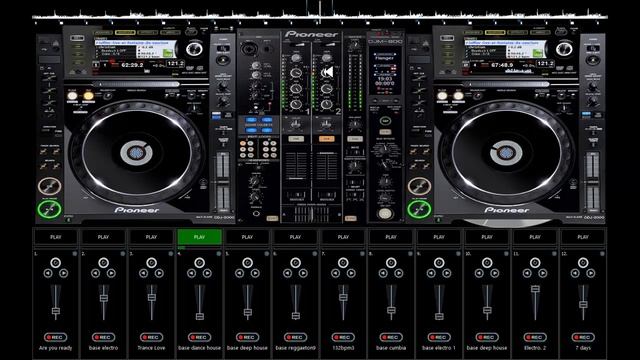The image size is (640, 360).
Task: Select highlighted yellow tab above left deck display
Action: click(125, 33)
